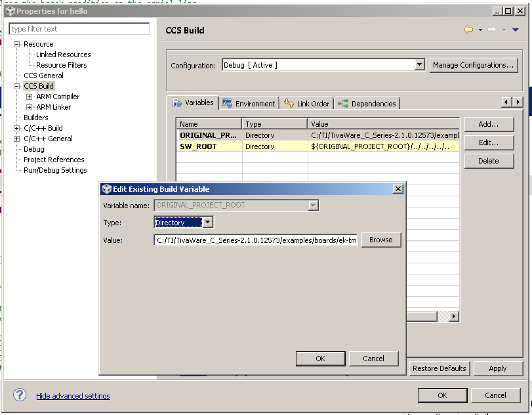Viewport: 532px width, 415px height.
Task: Click the Add... button
Action: (489, 124)
